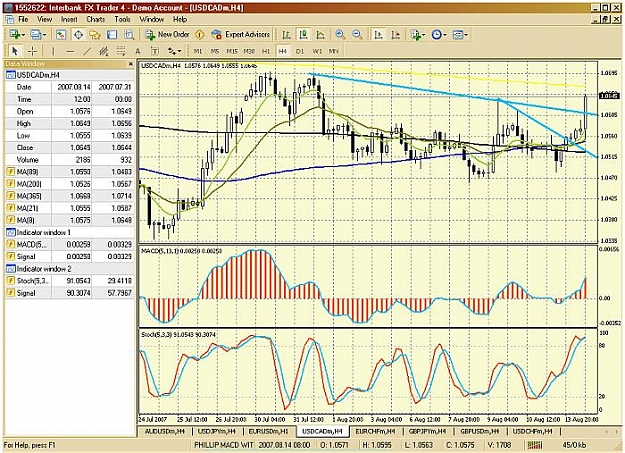Select the Text Label tool
625x453 pixels.
(155, 51)
